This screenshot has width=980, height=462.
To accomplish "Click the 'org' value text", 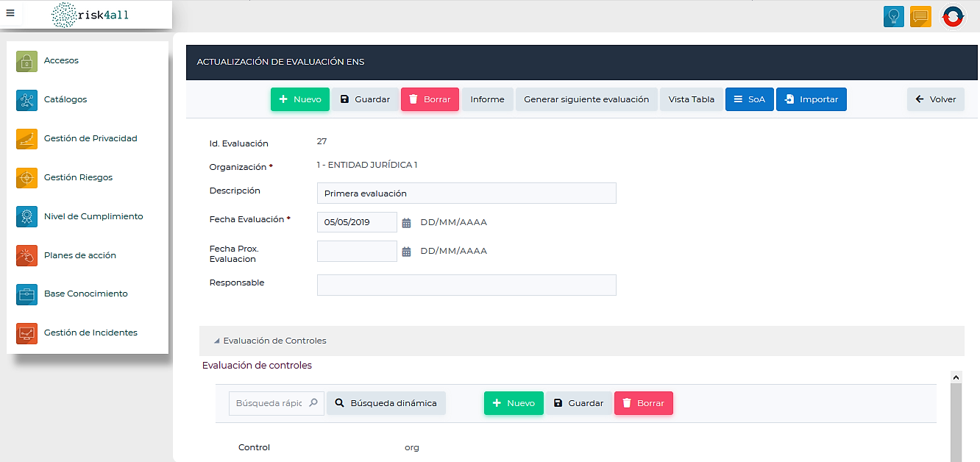I will point(412,447).
